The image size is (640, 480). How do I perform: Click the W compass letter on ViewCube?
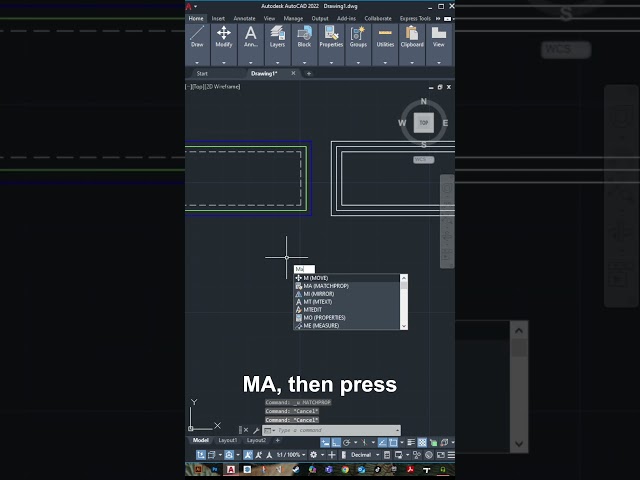tap(402, 123)
